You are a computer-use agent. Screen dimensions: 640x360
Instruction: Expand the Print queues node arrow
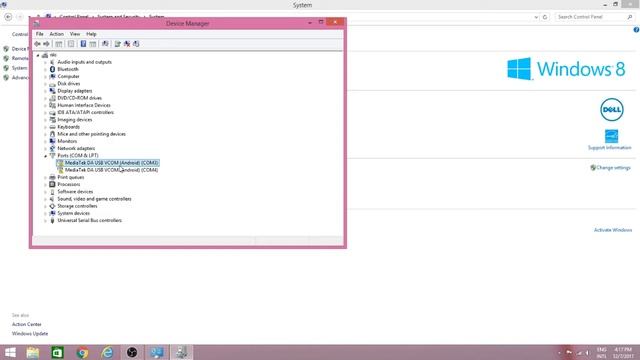coord(45,178)
